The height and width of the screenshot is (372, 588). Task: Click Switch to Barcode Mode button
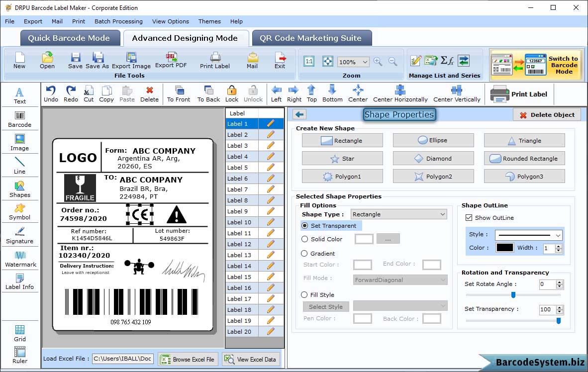[536, 65]
